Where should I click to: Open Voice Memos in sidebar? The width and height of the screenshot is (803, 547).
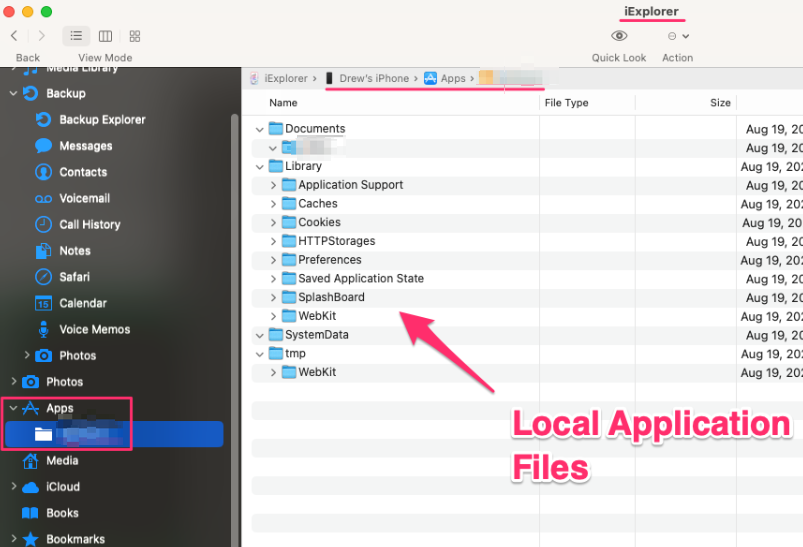(x=83, y=329)
